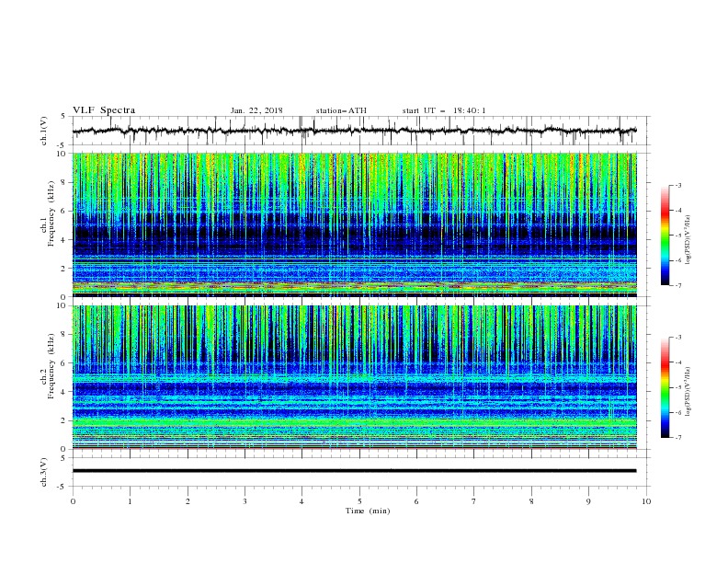Click the ch.2 spectrogram color scale bar
The width and height of the screenshot is (728, 563).
click(x=665, y=387)
